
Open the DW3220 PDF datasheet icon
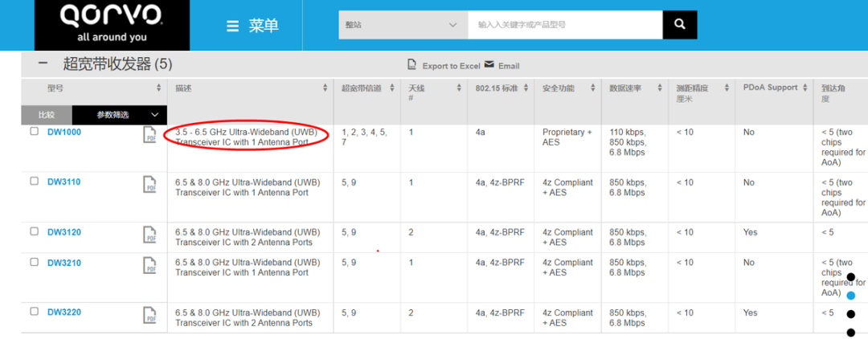[x=149, y=315]
